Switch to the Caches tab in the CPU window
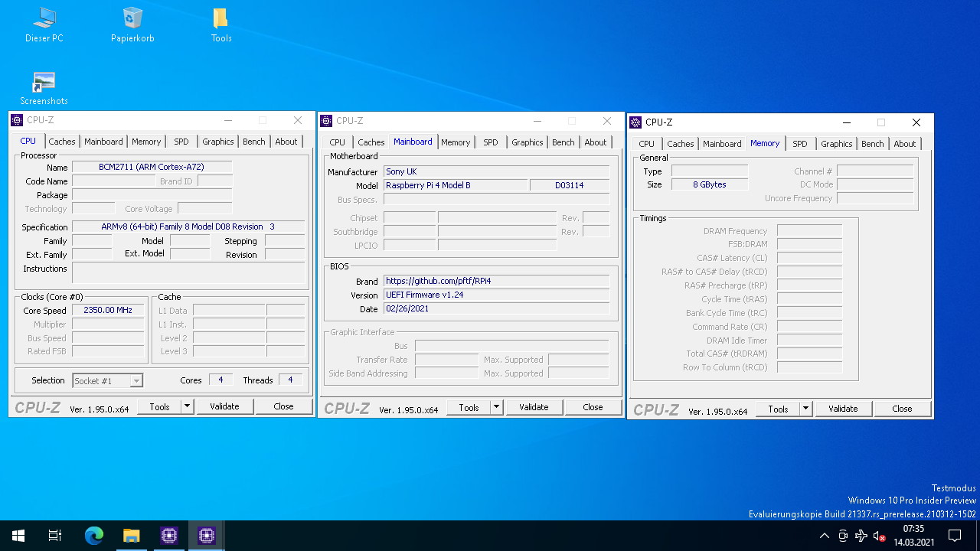 tap(62, 142)
